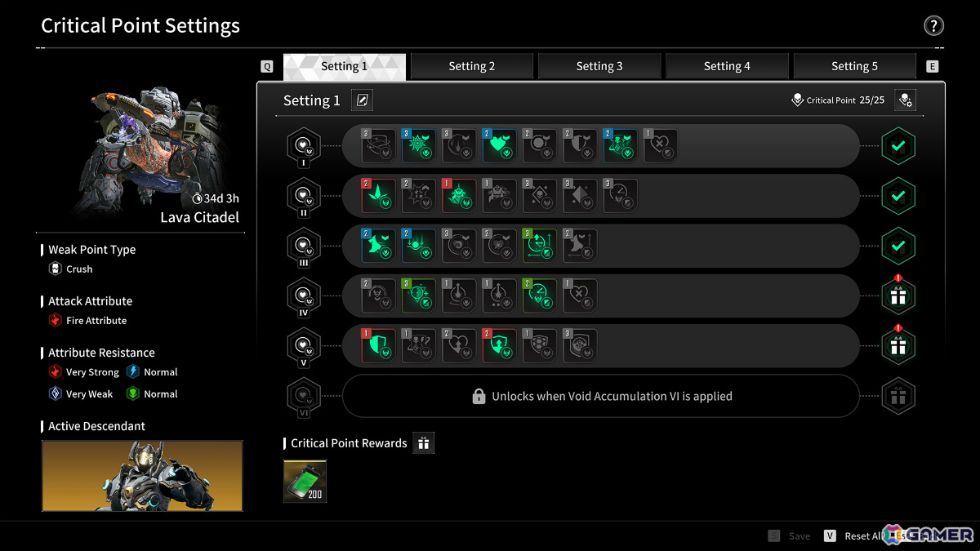Viewport: 980px width, 551px height.
Task: Open the Setting 5 tab
Action: [x=854, y=66]
